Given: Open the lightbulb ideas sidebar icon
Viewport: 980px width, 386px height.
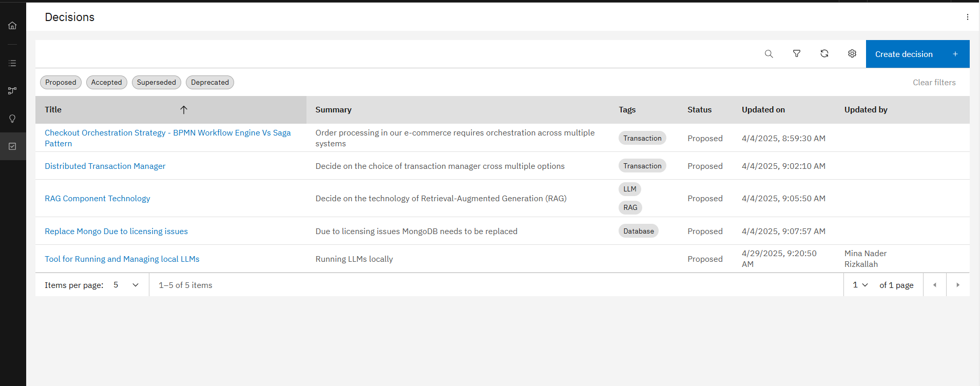Looking at the screenshot, I should (x=12, y=119).
